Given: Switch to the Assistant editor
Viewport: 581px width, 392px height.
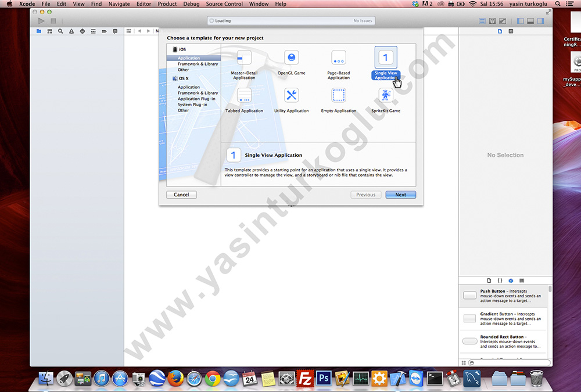Looking at the screenshot, I should pyautogui.click(x=493, y=21).
